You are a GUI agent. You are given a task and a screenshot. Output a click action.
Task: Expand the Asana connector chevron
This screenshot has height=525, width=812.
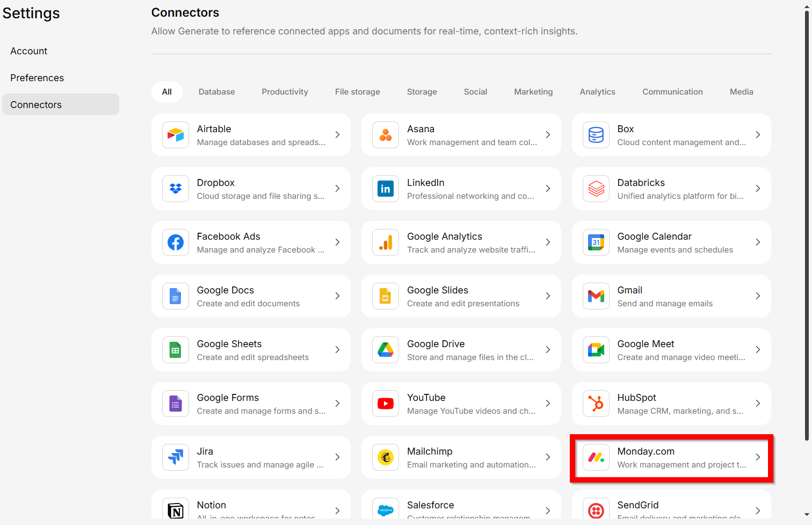548,135
